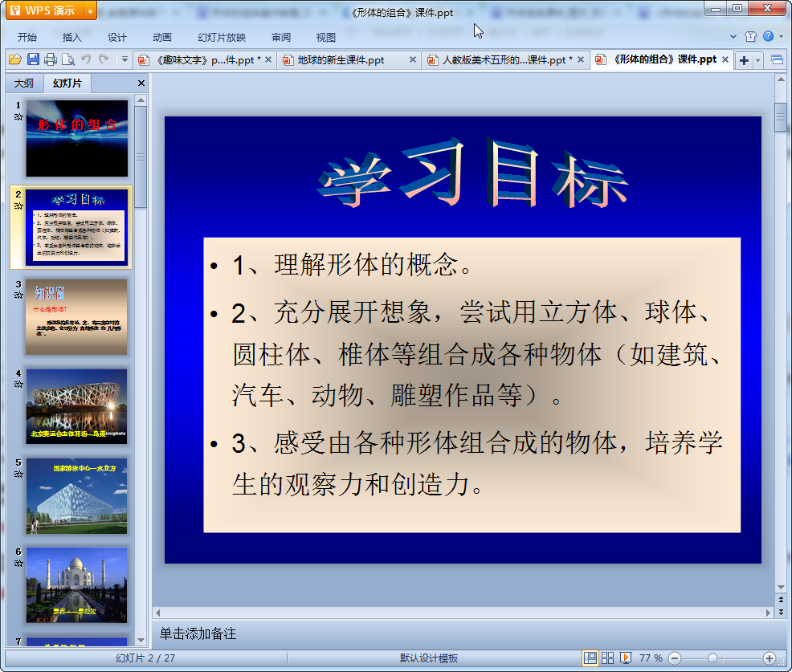Select slide 6 thumbnail Taj Mahal

77,585
